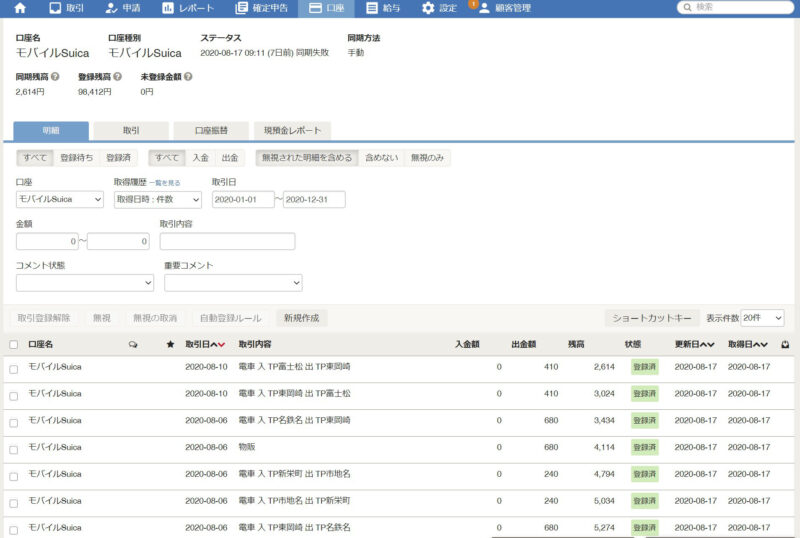Toggle the select-all checkbox in table header

pyautogui.click(x=14, y=345)
